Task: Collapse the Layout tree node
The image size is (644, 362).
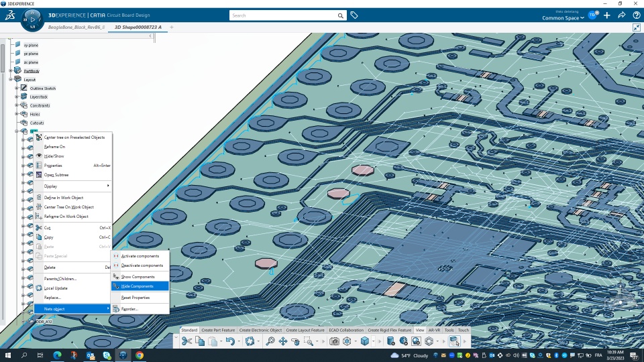Action: click(11, 79)
